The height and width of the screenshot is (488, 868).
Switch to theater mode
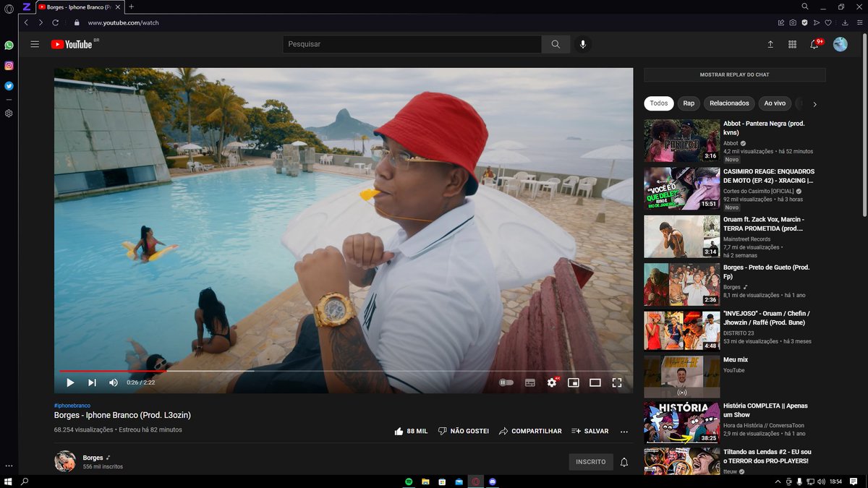(595, 382)
